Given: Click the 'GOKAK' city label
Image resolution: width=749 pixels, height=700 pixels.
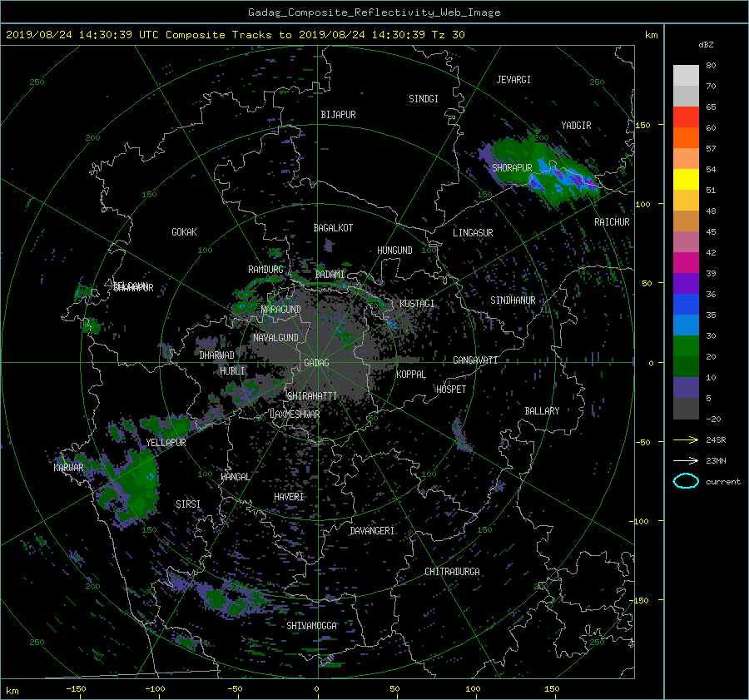Looking at the screenshot, I should point(185,232).
